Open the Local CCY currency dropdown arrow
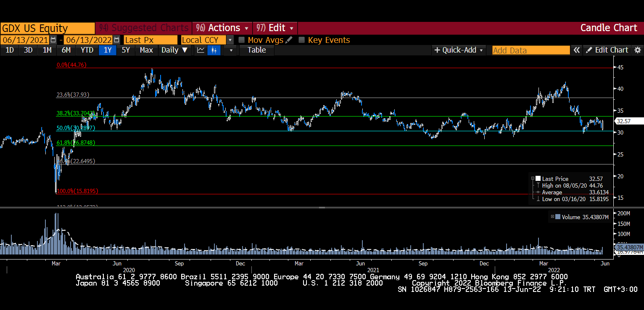Screen dimensions: 644x310 click(230, 40)
